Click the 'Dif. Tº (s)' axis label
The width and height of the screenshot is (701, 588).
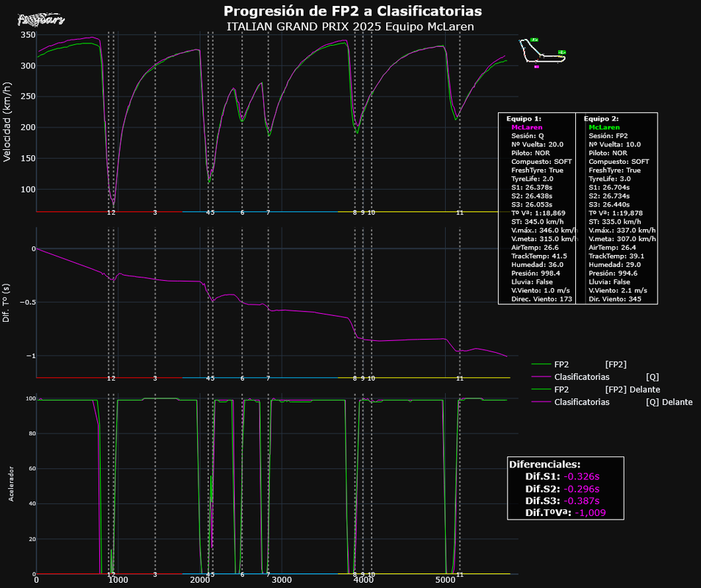[x=7, y=303]
